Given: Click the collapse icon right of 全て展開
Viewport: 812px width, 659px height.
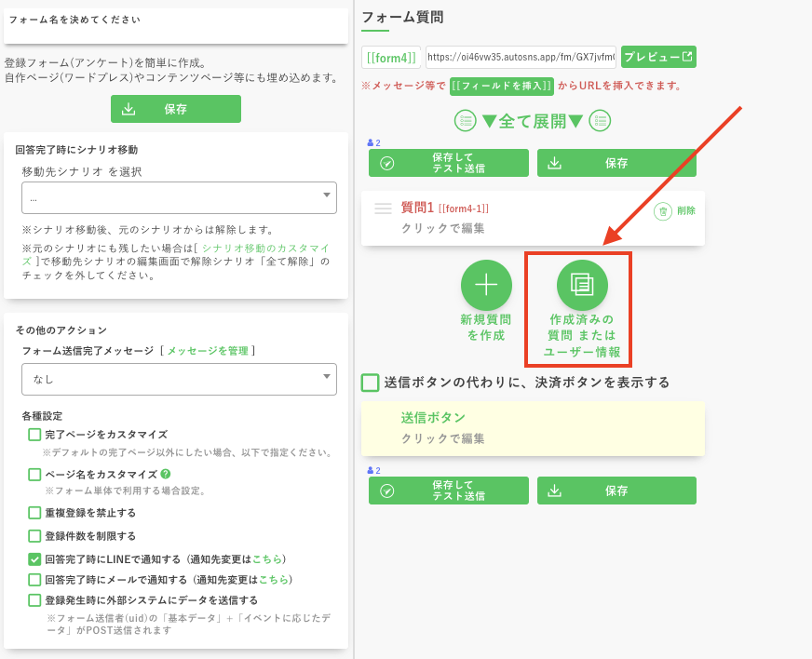Looking at the screenshot, I should tap(600, 120).
